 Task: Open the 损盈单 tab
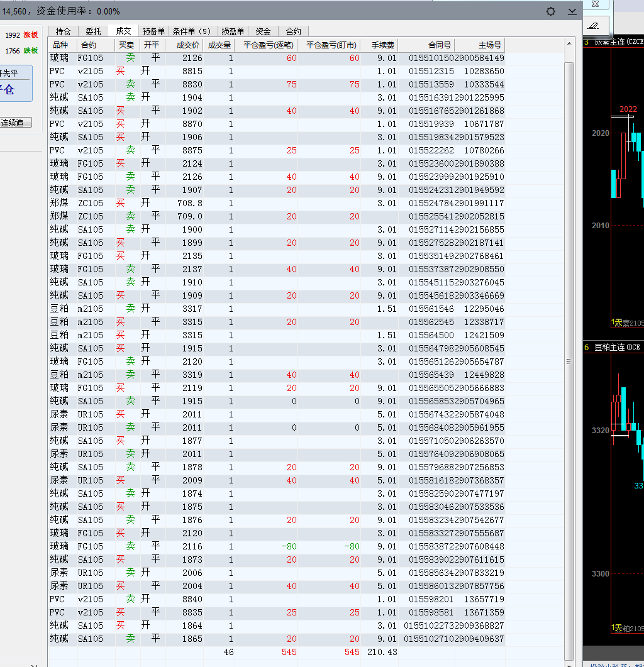click(233, 31)
